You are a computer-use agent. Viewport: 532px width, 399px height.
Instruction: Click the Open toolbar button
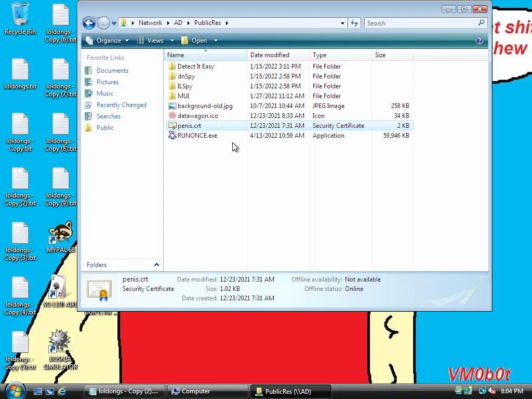(x=194, y=41)
